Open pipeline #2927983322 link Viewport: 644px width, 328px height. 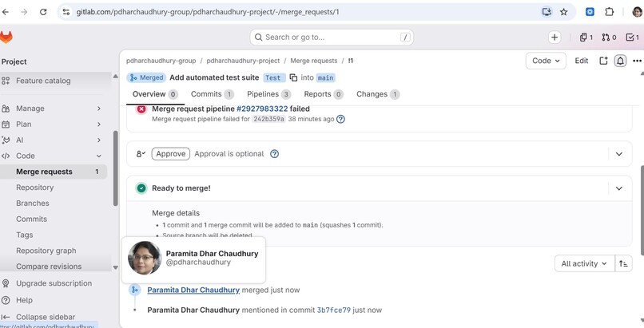click(x=262, y=109)
